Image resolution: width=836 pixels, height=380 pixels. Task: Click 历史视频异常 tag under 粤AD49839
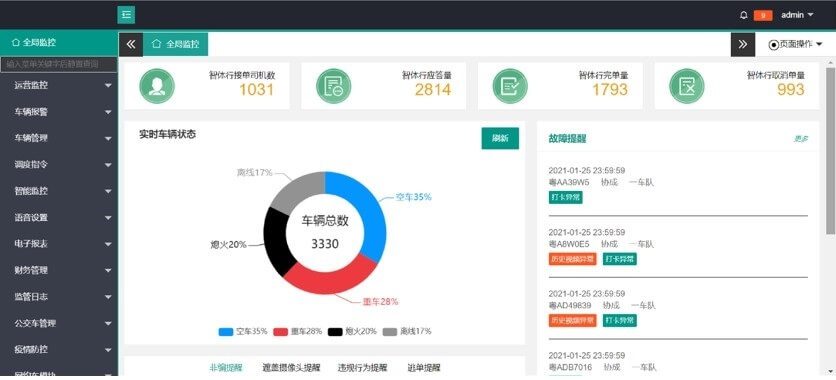[x=573, y=321]
